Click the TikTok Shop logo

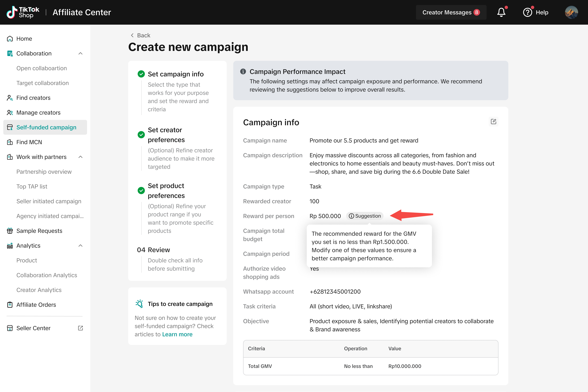pos(23,12)
